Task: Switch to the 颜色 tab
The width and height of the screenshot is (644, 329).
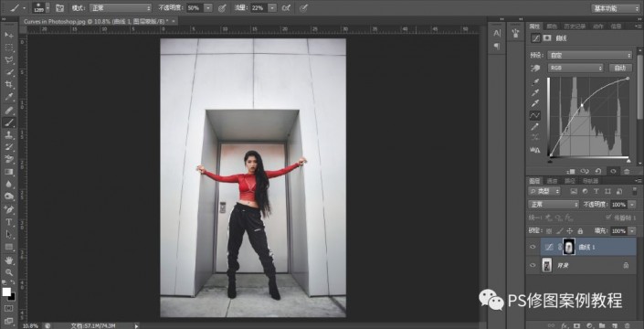Action: (x=552, y=27)
